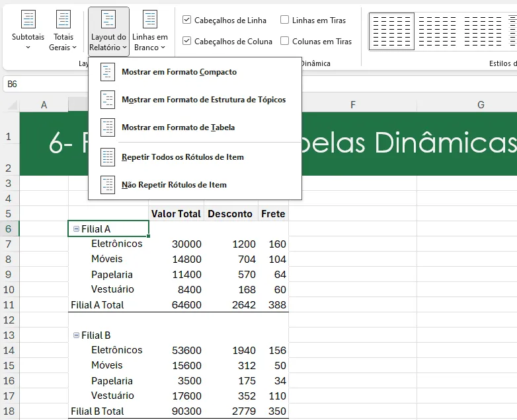Screen dimensions: 517x420
Task: Uncheck Cabeçalhos de Linha checkbox
Action: click(x=186, y=20)
